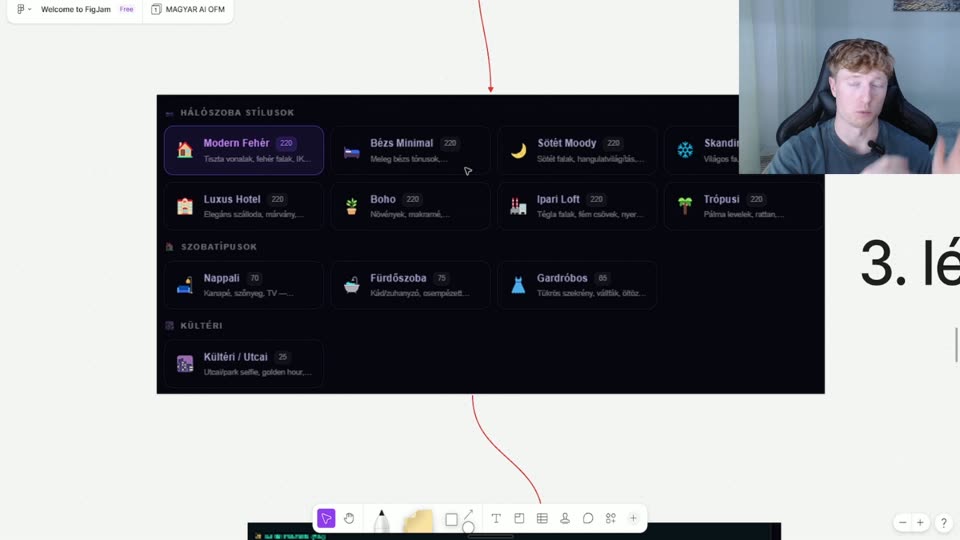The height and width of the screenshot is (540, 960).
Task: Zoom out with the minus button
Action: point(902,522)
